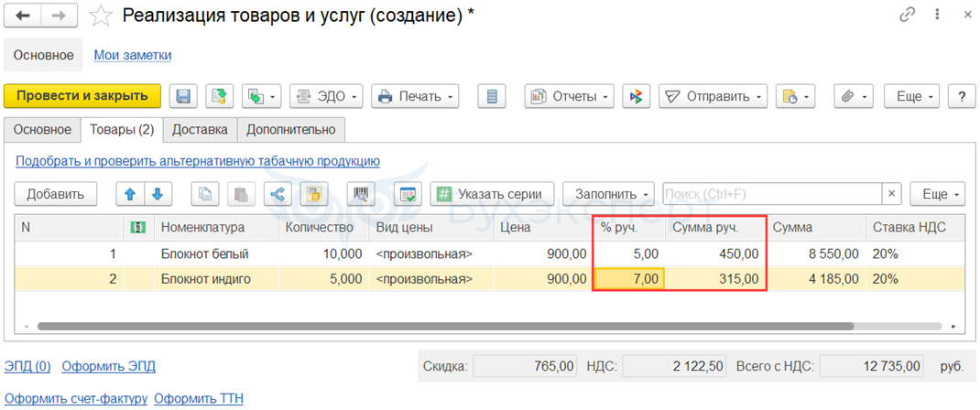
Task: Move the row down with the blue down arrow
Action: 158,194
